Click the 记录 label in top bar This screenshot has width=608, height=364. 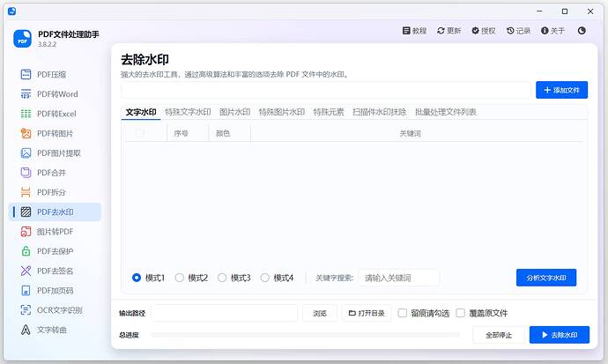[523, 31]
